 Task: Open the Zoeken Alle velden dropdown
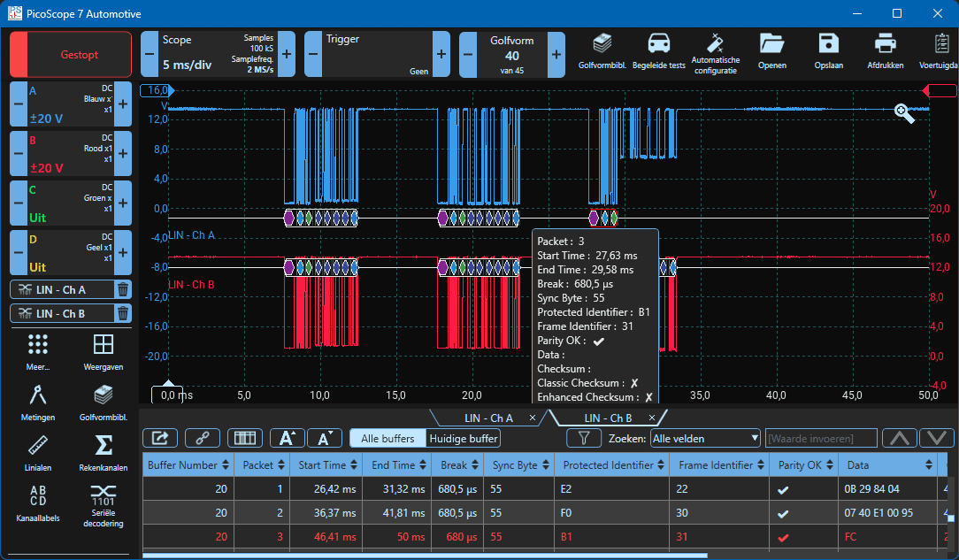coord(705,438)
